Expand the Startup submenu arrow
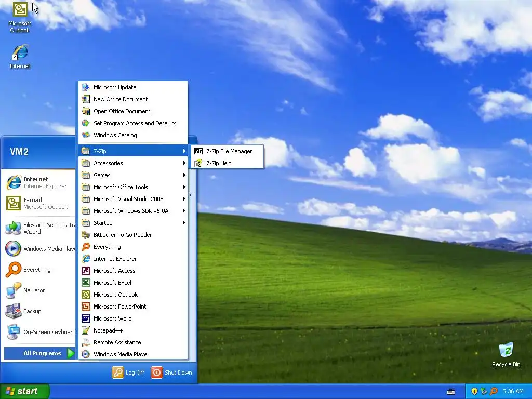The height and width of the screenshot is (399, 532). [x=184, y=223]
